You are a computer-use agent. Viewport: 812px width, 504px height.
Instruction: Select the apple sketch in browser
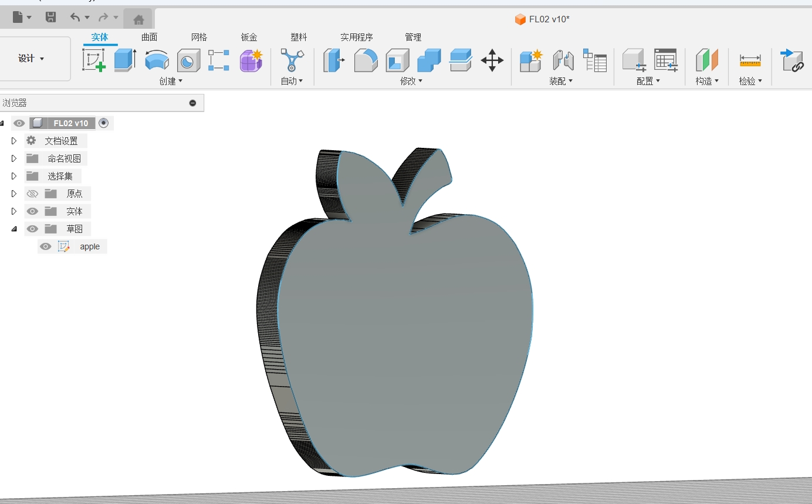(x=90, y=246)
